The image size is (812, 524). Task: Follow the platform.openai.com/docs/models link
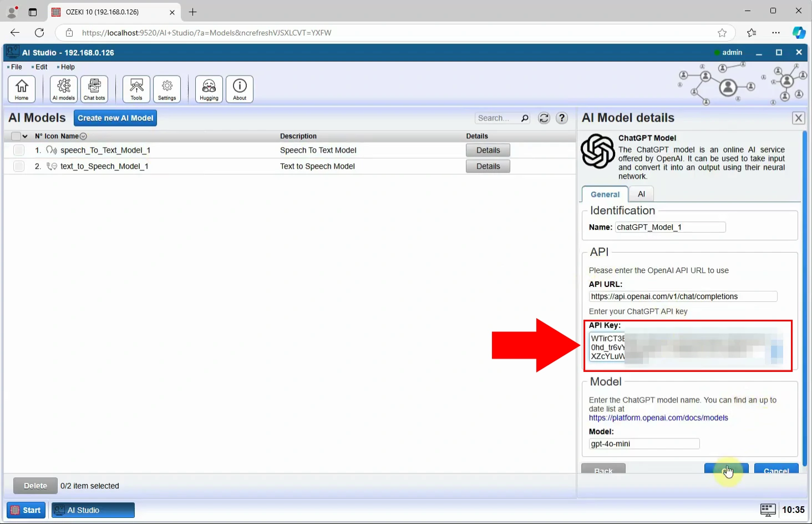click(658, 418)
